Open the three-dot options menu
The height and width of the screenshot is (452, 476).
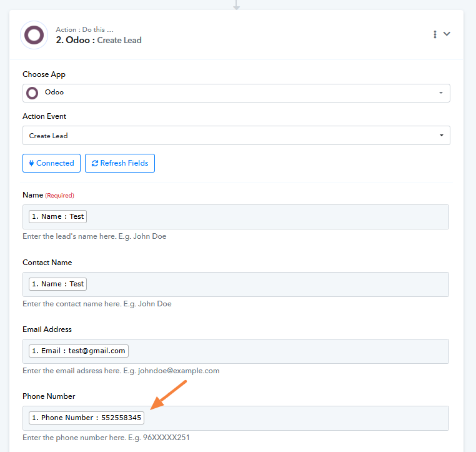pyautogui.click(x=435, y=34)
